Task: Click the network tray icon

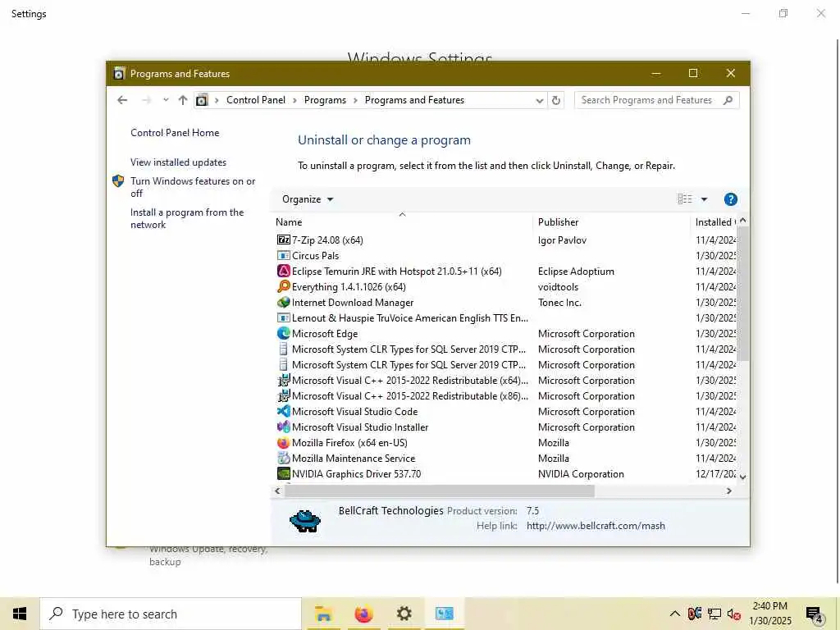Action: point(714,614)
